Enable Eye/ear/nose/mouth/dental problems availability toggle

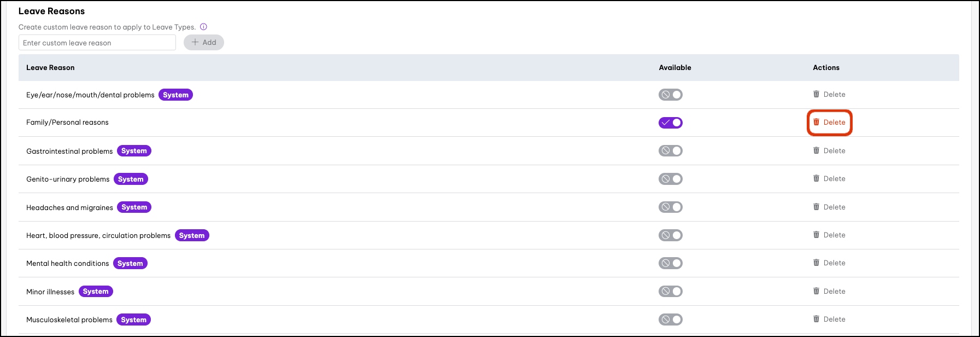(x=671, y=95)
